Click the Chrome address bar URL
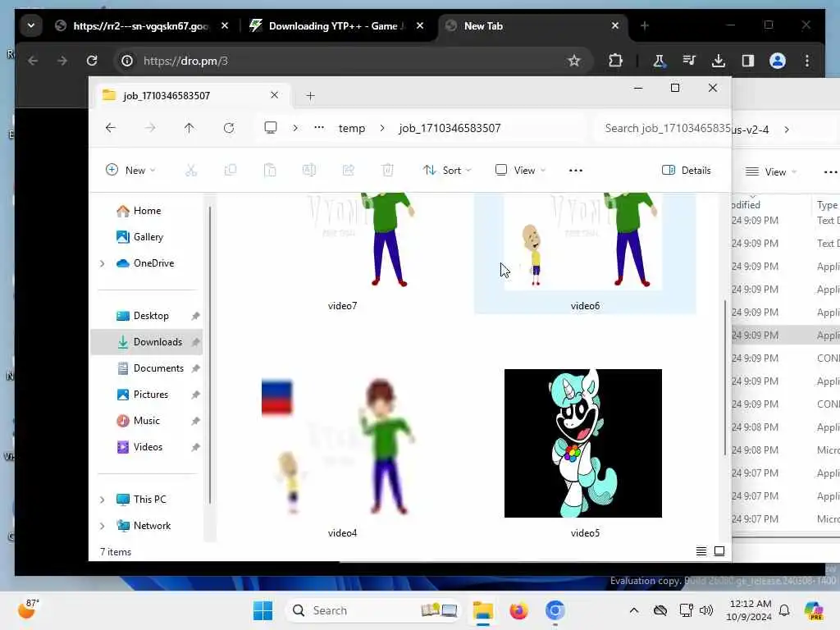This screenshot has height=630, width=840. tap(185, 61)
